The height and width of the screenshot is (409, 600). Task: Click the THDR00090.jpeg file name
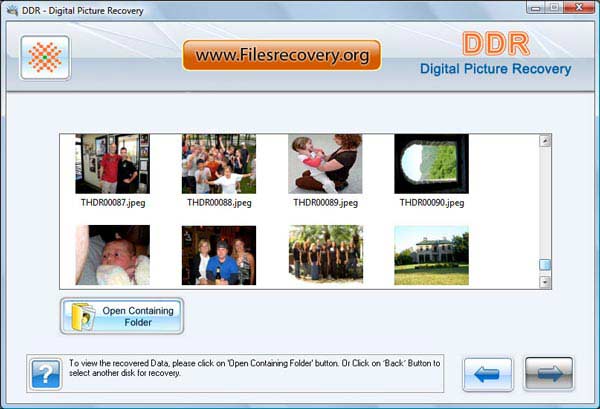click(432, 203)
